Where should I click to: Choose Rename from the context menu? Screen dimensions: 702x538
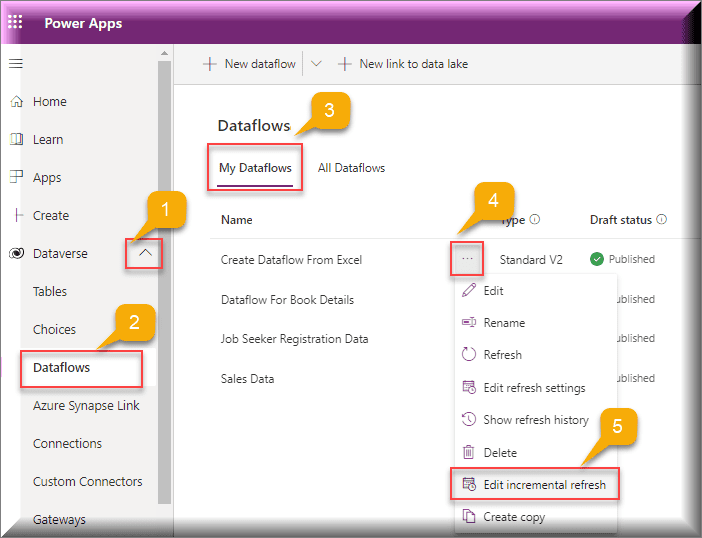(x=536, y=323)
